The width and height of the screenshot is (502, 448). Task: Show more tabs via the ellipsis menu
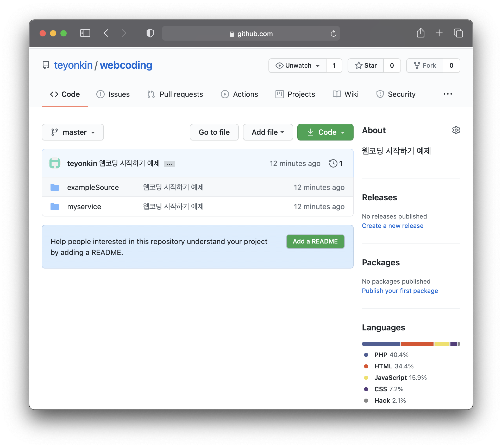(x=448, y=94)
